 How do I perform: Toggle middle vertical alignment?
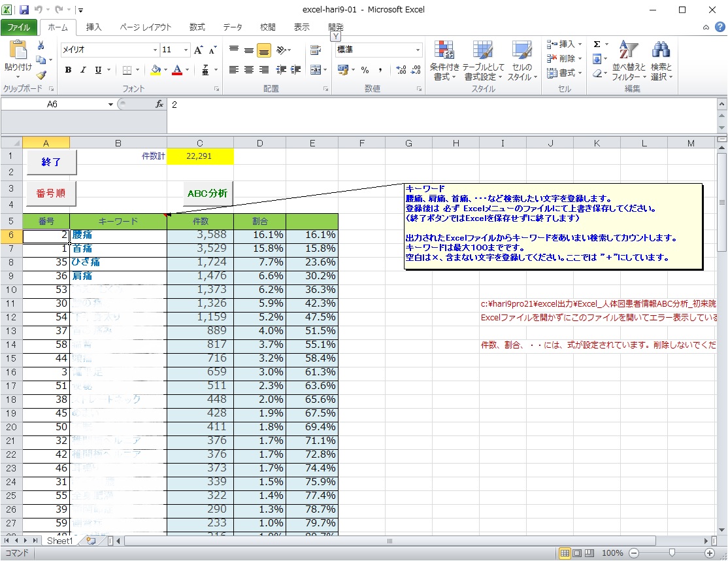point(249,50)
